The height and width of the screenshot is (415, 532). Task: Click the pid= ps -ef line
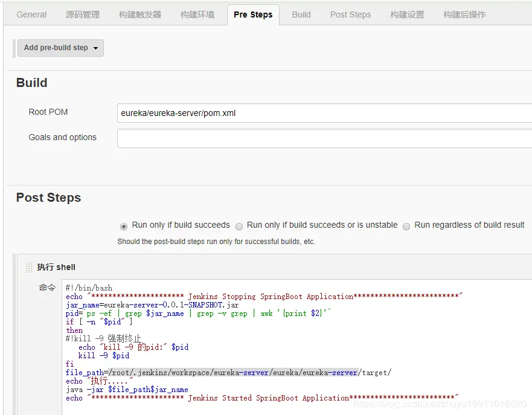point(198,313)
